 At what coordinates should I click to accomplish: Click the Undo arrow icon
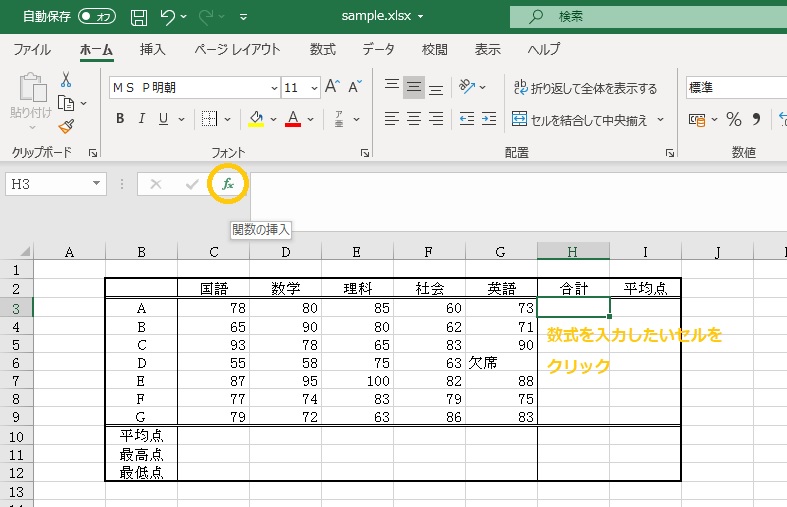point(169,17)
